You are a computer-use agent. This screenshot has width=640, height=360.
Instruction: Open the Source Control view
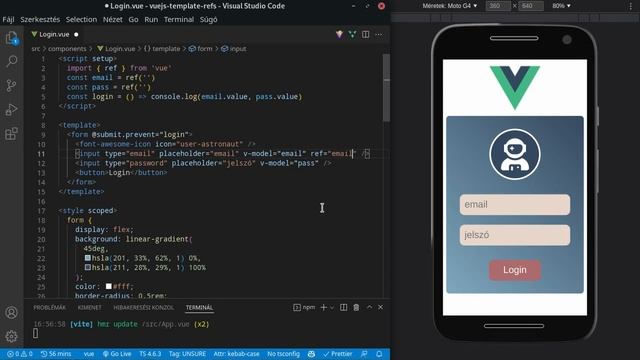pyautogui.click(x=11, y=86)
